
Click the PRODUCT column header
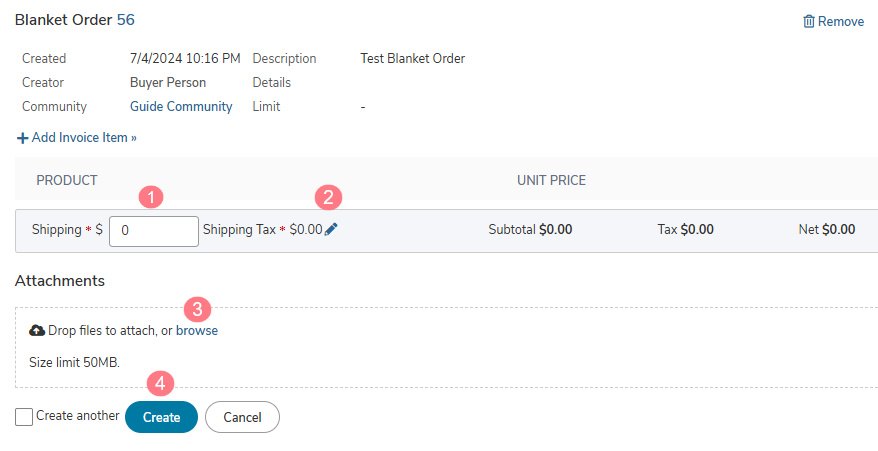[x=67, y=180]
